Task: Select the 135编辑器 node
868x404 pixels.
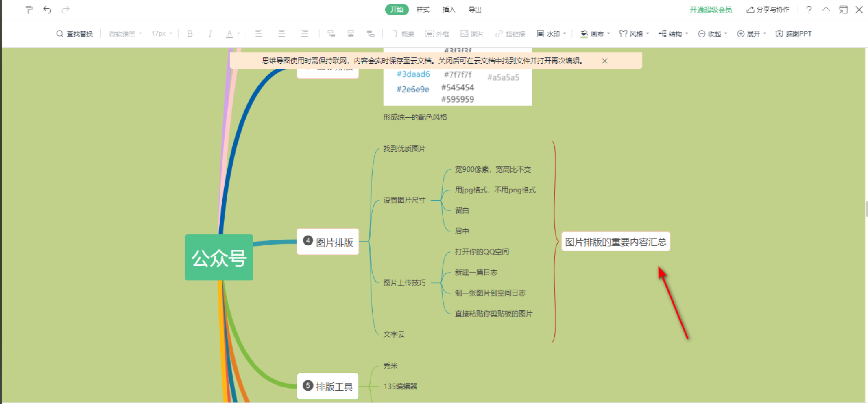Action: point(400,386)
